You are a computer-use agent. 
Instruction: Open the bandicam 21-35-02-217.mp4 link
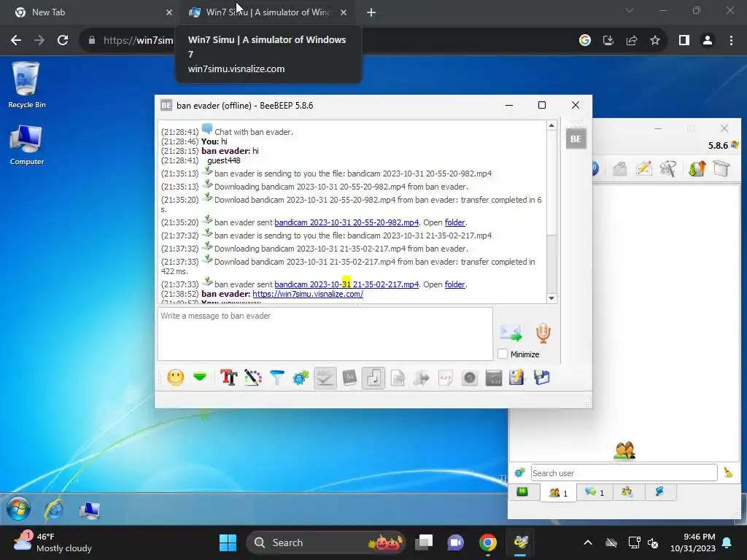347,284
